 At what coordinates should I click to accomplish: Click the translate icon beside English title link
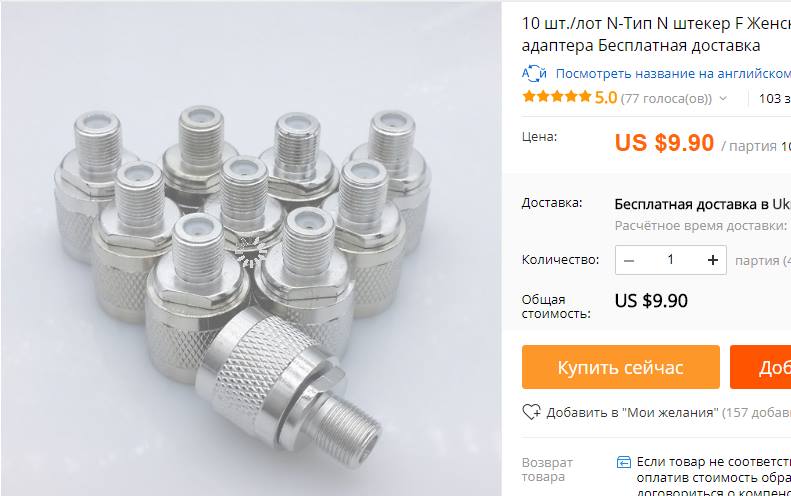pyautogui.click(x=534, y=74)
